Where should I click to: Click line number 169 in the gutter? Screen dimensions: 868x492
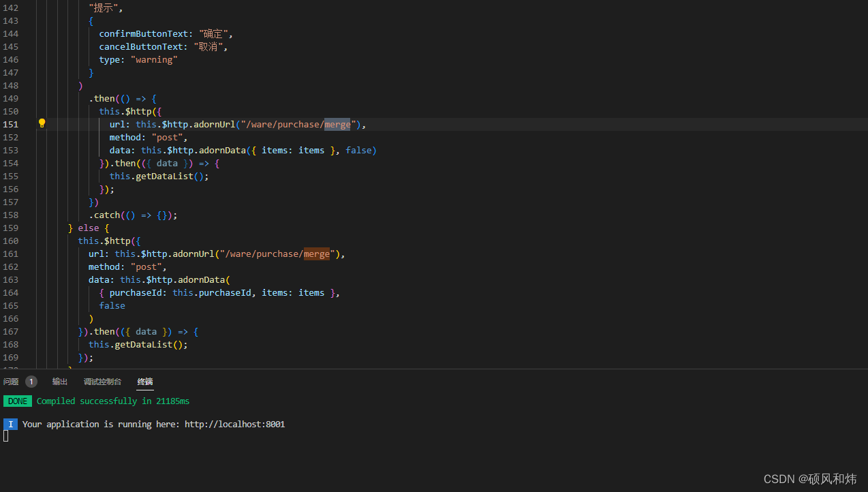[11, 357]
